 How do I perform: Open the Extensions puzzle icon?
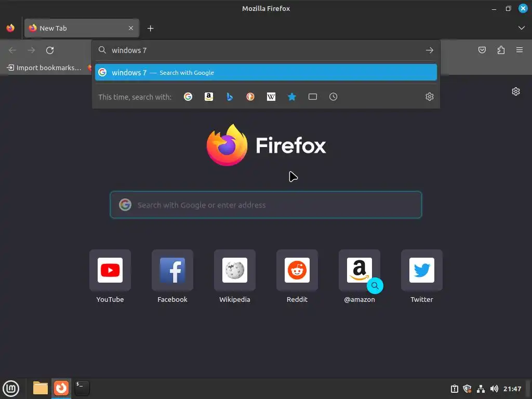coord(501,50)
